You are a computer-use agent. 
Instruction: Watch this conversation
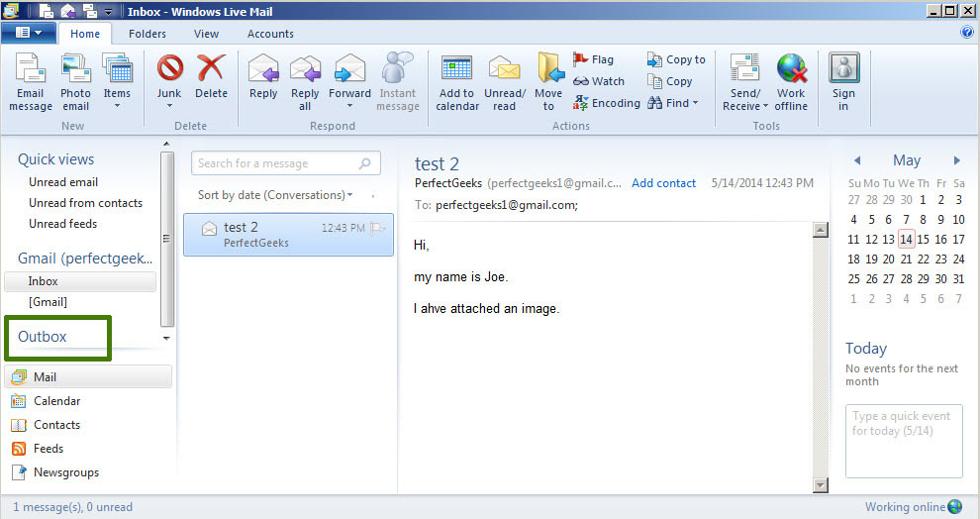tap(599, 81)
